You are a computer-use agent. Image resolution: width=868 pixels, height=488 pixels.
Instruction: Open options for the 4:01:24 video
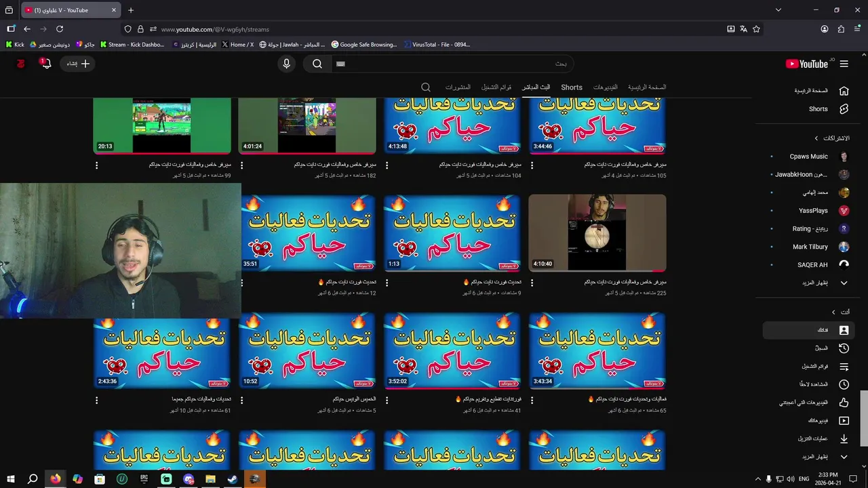click(x=241, y=165)
